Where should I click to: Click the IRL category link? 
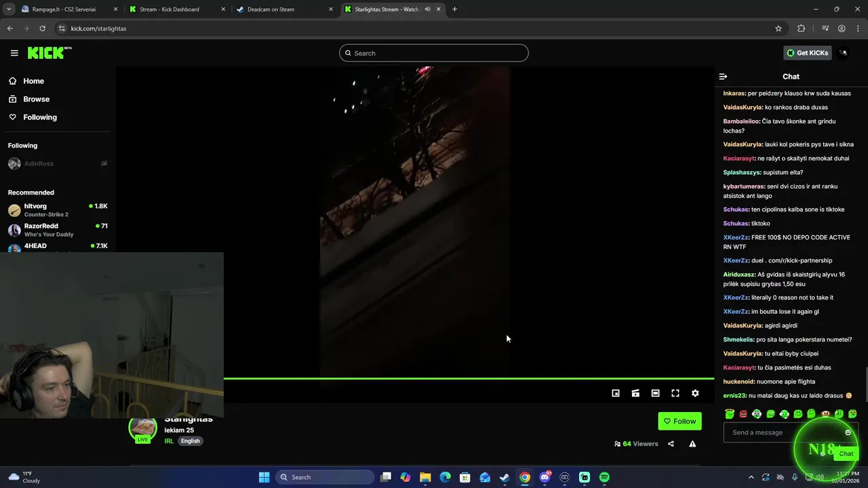click(x=169, y=441)
